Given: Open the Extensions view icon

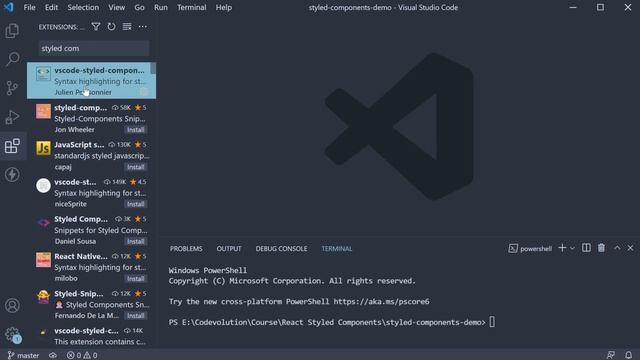Looking at the screenshot, I should pyautogui.click(x=12, y=146).
